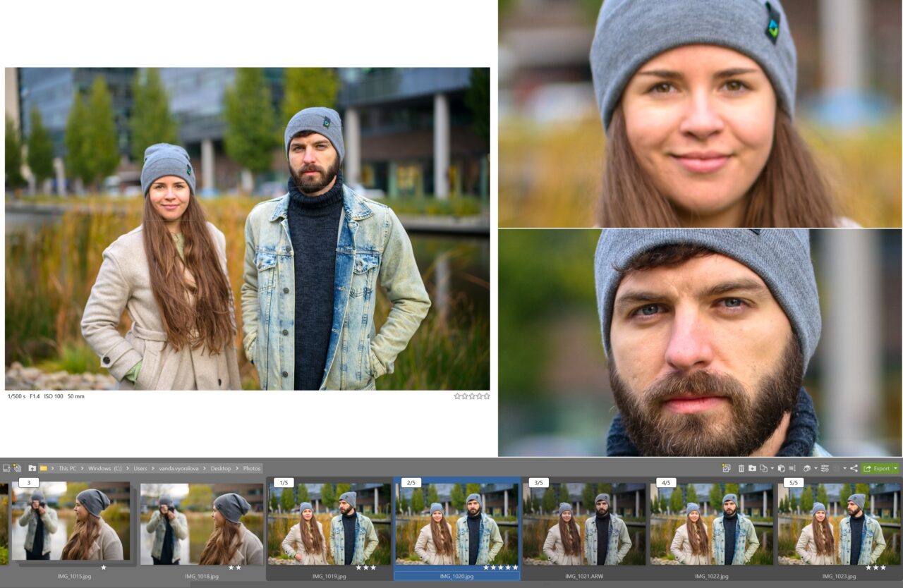This screenshot has width=903, height=588.
Task: Click the three-star rating on IMG_1019.jpg thumbnail
Action: coord(365,567)
